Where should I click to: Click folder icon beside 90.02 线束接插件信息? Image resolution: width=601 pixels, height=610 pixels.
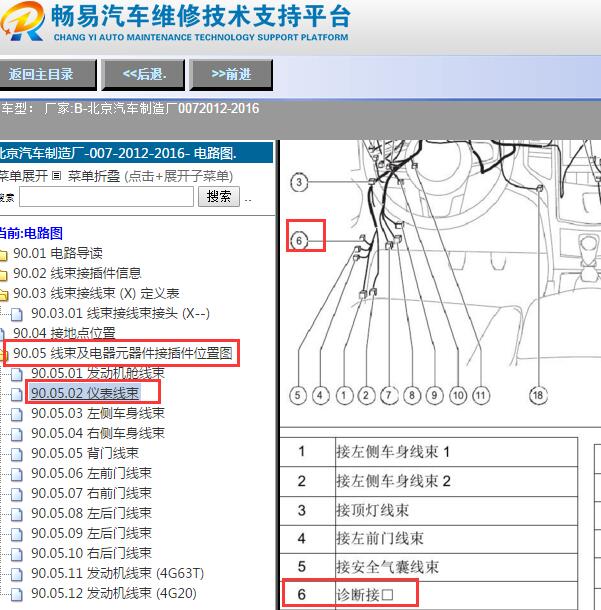(x=3, y=275)
